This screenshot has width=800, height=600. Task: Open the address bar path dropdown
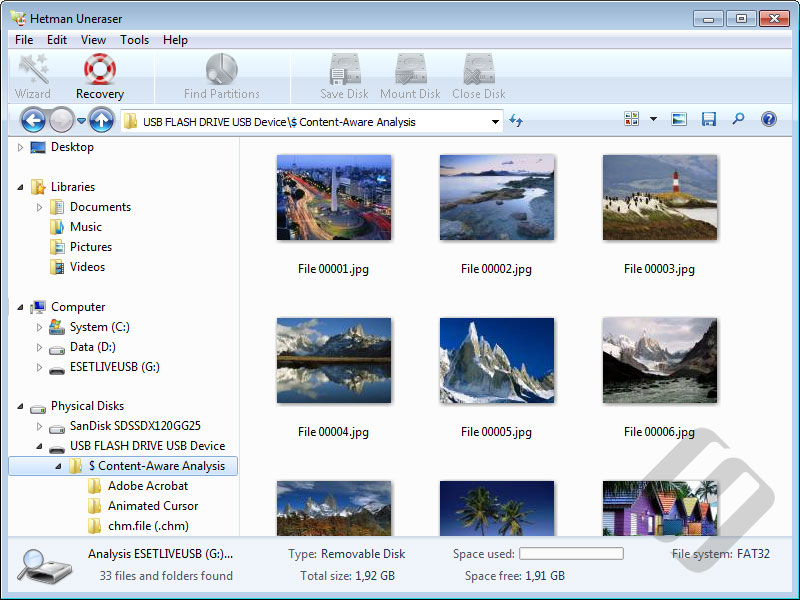(495, 122)
